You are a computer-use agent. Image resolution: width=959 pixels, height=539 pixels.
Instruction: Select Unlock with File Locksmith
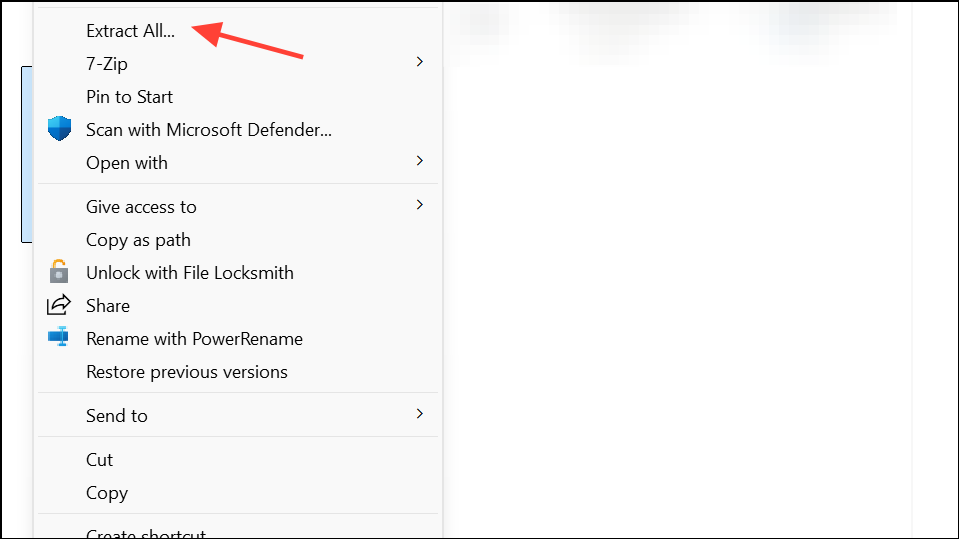pyautogui.click(x=190, y=273)
